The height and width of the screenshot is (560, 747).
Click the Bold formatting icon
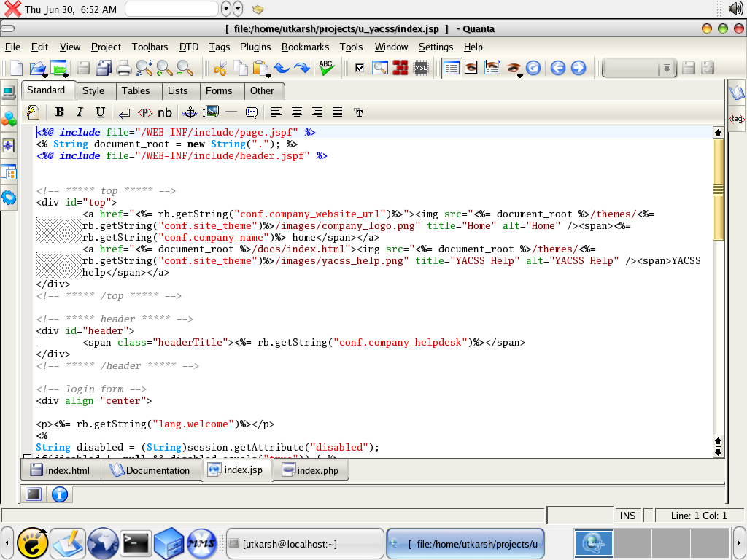pos(60,112)
